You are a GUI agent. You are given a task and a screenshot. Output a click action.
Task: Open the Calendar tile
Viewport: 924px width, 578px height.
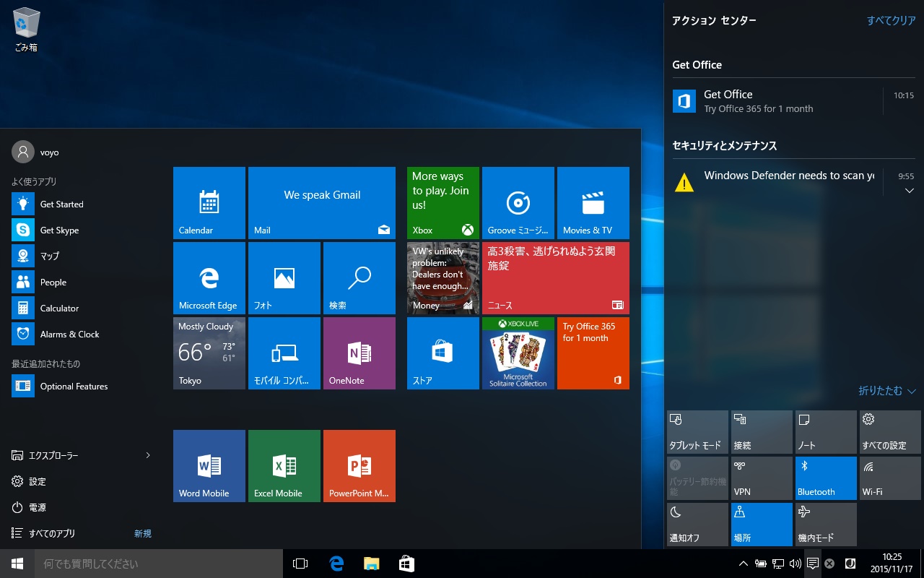point(209,203)
